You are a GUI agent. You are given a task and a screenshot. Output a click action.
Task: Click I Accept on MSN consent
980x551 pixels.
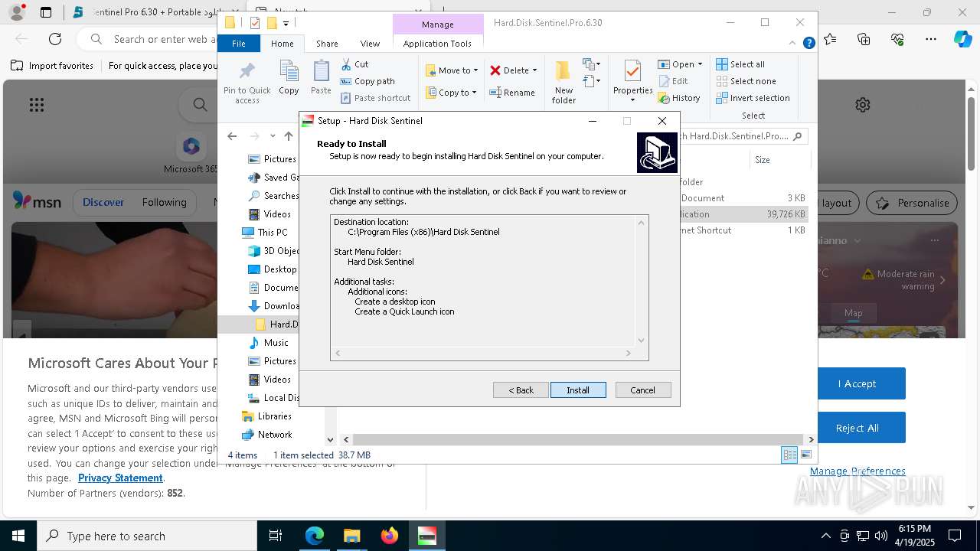tap(857, 383)
